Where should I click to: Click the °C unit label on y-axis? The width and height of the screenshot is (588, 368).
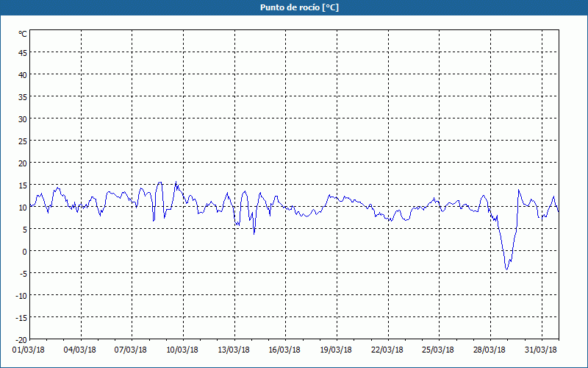(23, 34)
